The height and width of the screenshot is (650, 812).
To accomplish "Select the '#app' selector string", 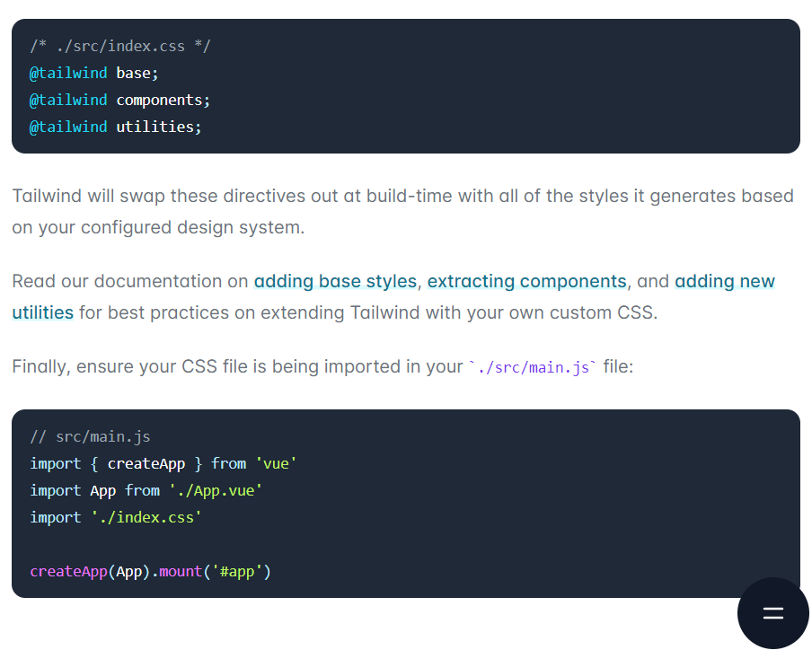I will coord(238,571).
